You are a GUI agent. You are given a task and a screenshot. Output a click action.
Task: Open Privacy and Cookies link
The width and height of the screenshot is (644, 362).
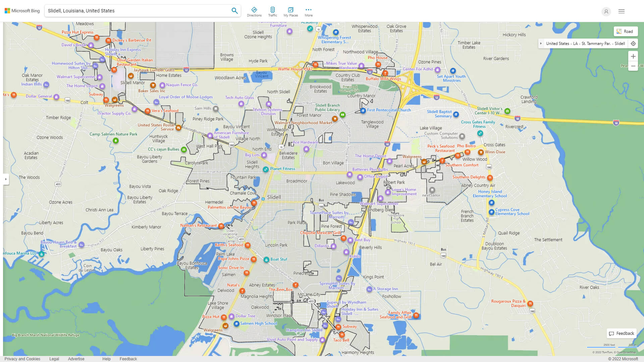click(x=22, y=359)
